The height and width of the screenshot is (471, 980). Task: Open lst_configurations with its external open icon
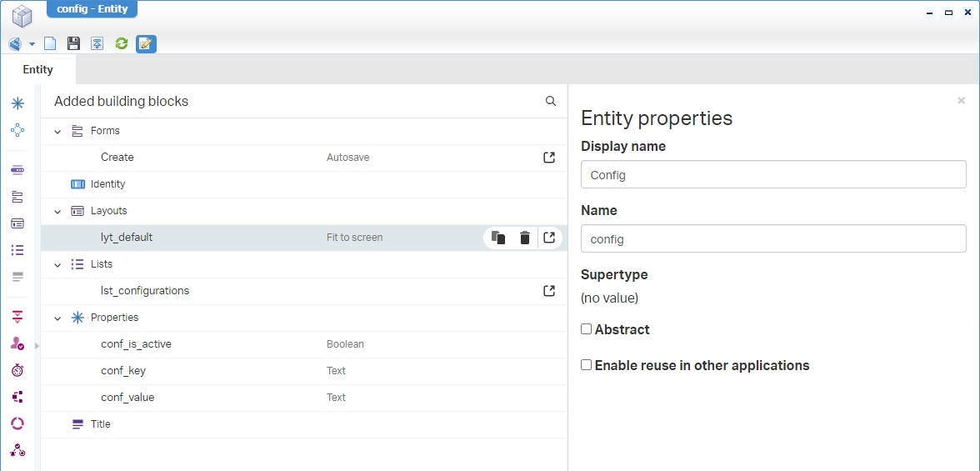point(549,291)
